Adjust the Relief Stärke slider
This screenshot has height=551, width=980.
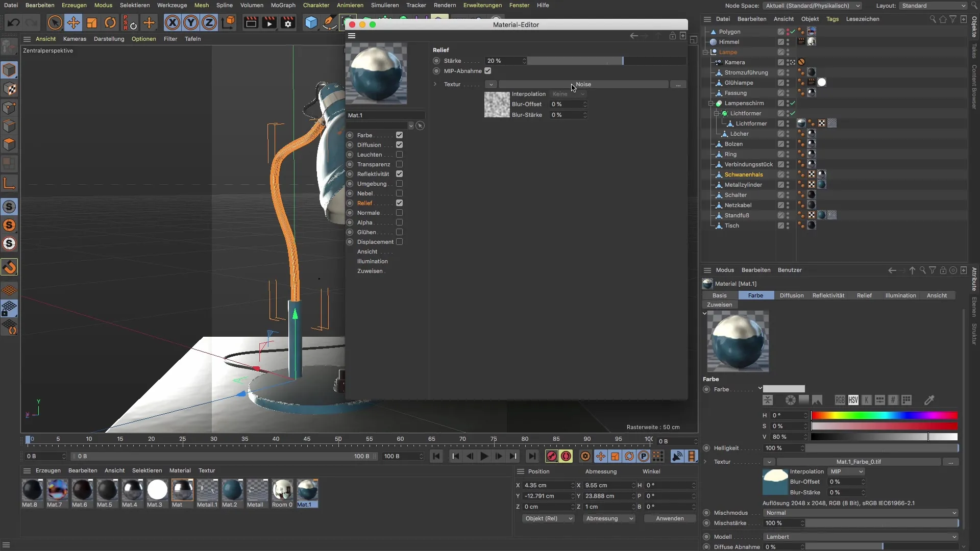pos(606,61)
